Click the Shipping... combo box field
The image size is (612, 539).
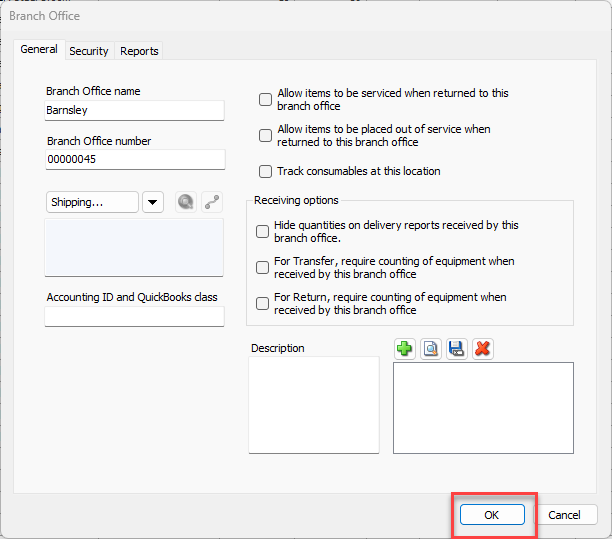tap(92, 202)
